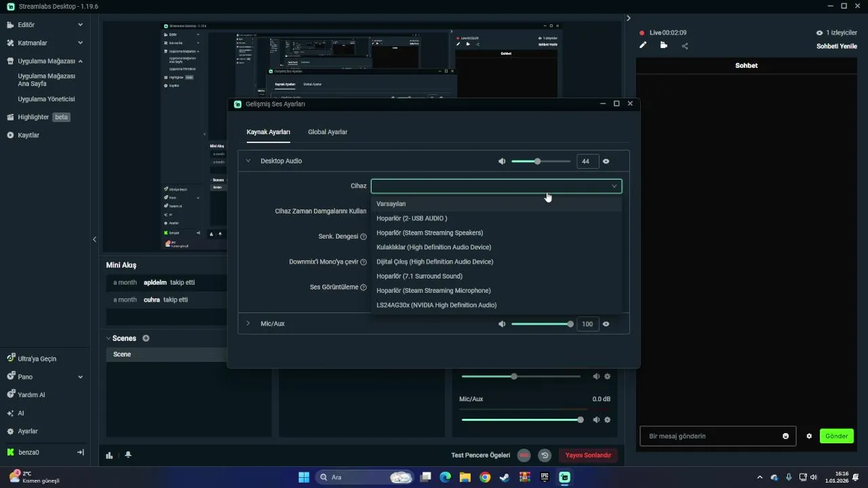Click help icon next to Senk. Dengesi
Viewport: 868px width, 488px height.
(363, 237)
